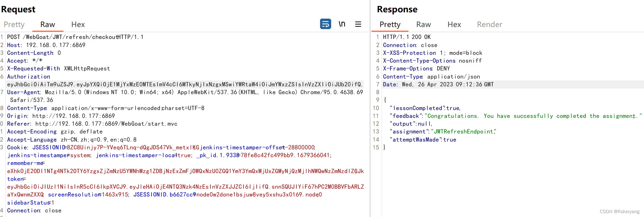Viewport: 644px width, 217px height.
Task: Click the Authorization header name
Action: (29, 77)
